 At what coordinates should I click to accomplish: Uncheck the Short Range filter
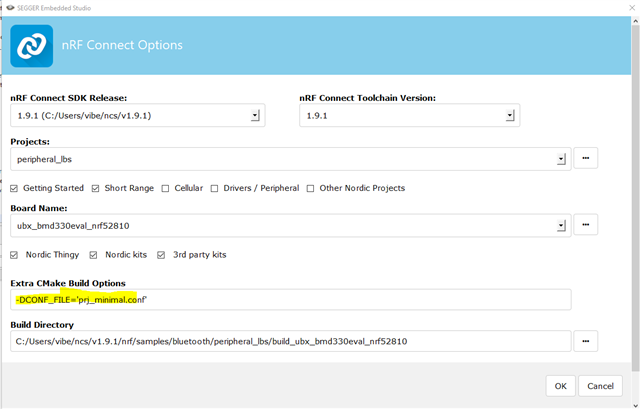pyautogui.click(x=95, y=188)
